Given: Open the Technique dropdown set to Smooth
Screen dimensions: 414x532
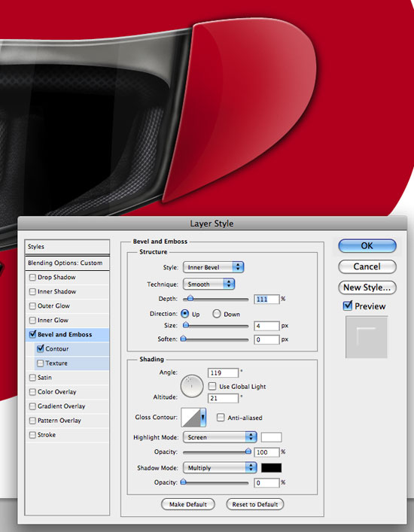Looking at the screenshot, I should (209, 284).
